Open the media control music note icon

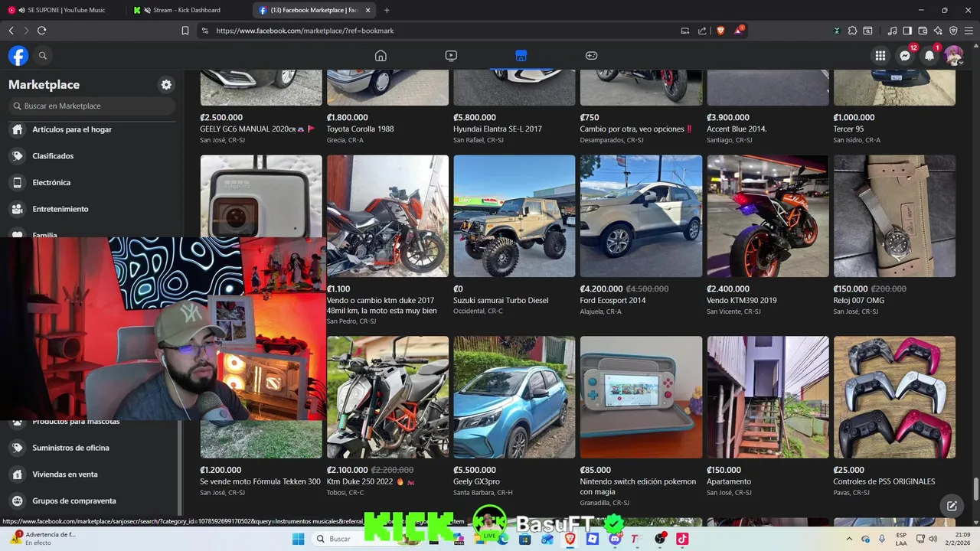click(892, 31)
